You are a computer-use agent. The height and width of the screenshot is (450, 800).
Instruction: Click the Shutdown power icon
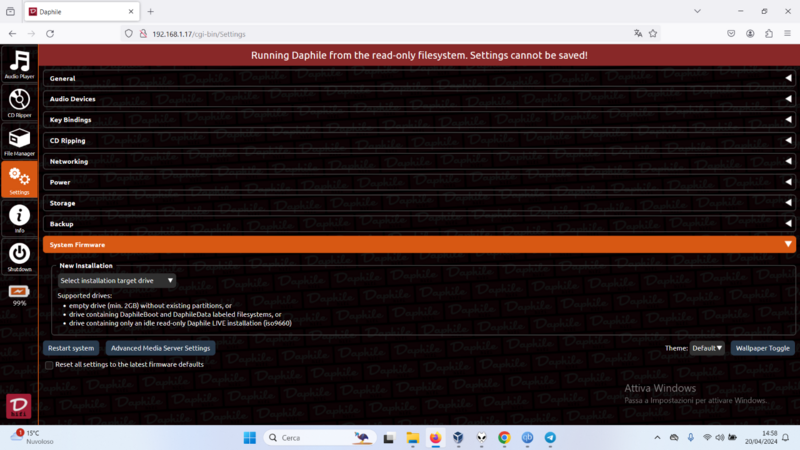tap(19, 257)
